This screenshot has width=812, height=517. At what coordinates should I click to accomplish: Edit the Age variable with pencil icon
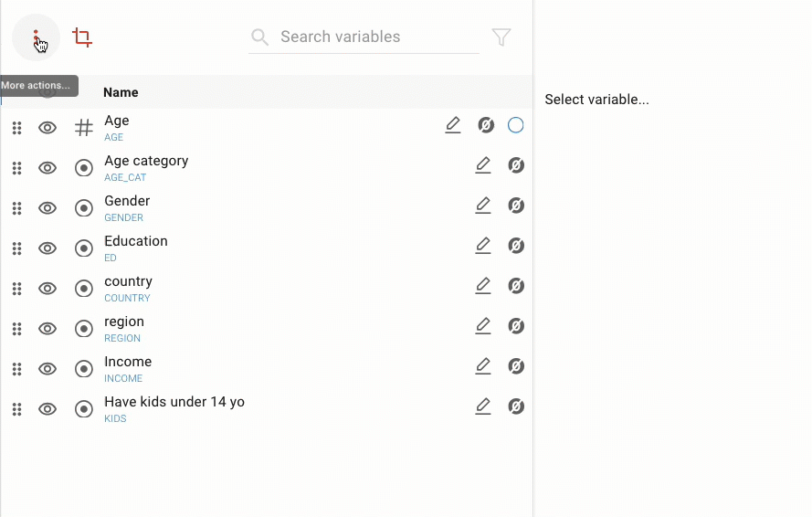(x=453, y=125)
